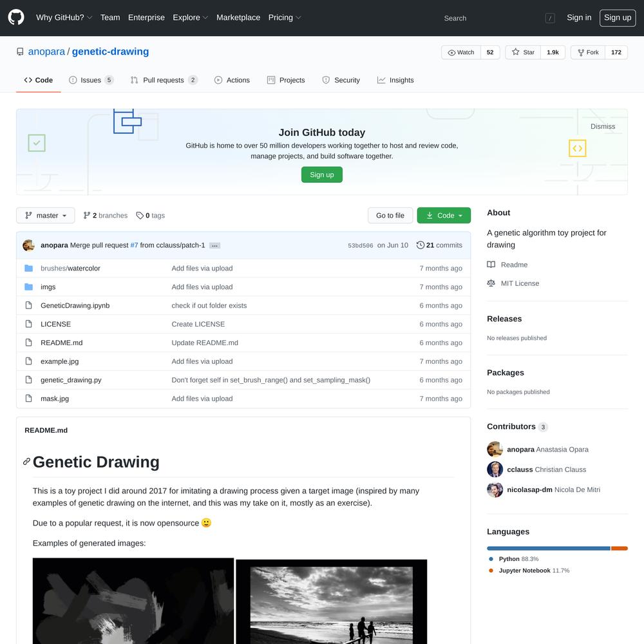Click in the Search field

click(x=499, y=18)
